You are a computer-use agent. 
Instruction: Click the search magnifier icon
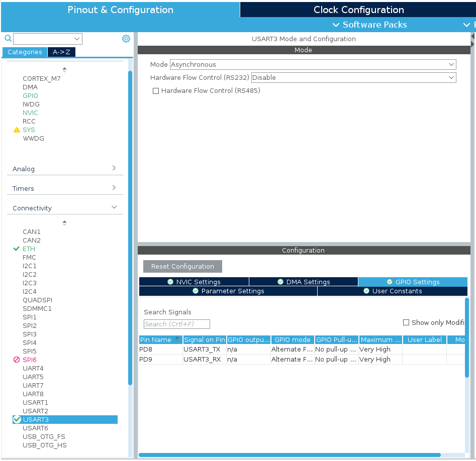coord(8,39)
